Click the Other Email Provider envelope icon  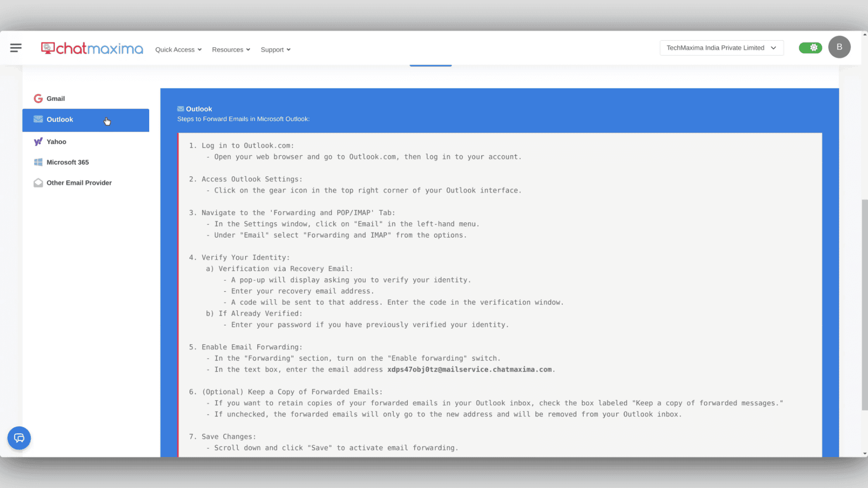point(38,183)
